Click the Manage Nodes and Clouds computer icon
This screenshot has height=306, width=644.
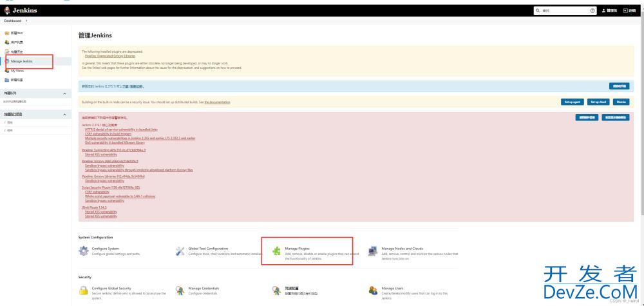pos(373,251)
